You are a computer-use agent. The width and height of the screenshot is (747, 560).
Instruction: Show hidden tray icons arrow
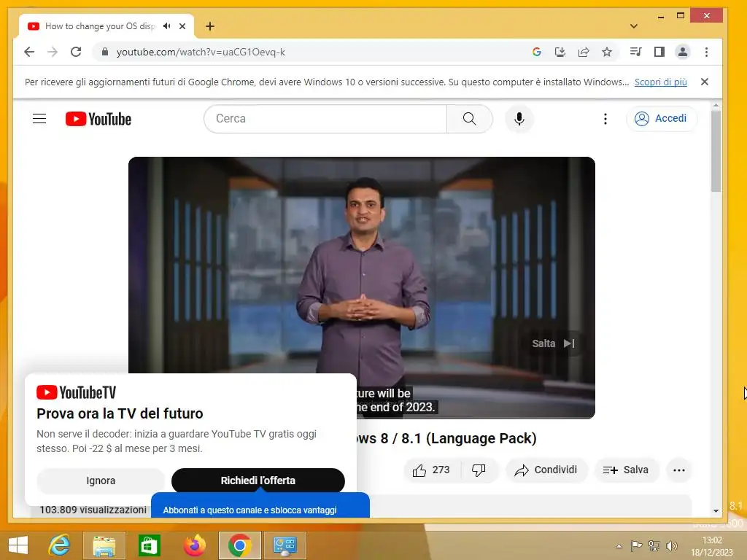pos(619,546)
